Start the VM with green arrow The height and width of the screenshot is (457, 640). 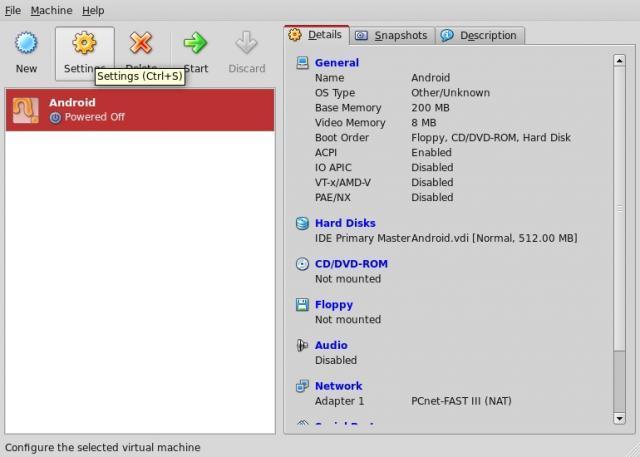(x=195, y=43)
